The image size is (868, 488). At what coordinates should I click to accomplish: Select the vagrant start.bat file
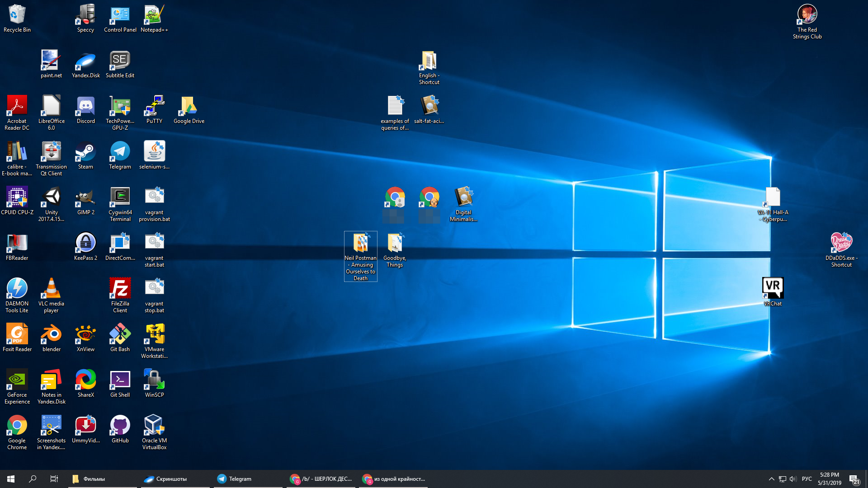[154, 250]
